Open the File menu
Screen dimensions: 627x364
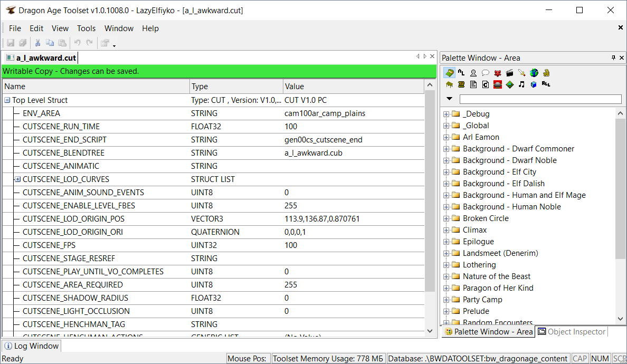pyautogui.click(x=15, y=28)
